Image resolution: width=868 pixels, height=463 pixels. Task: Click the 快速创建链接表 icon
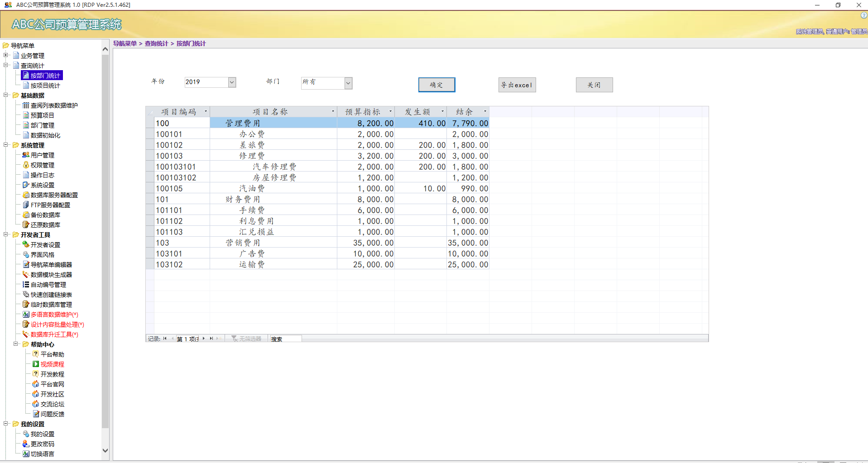click(x=26, y=295)
